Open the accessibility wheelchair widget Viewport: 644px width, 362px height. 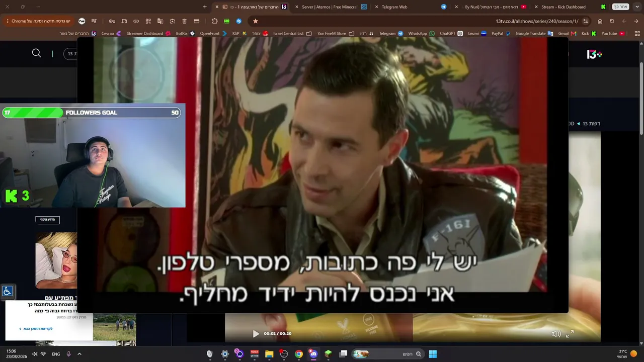click(x=7, y=291)
